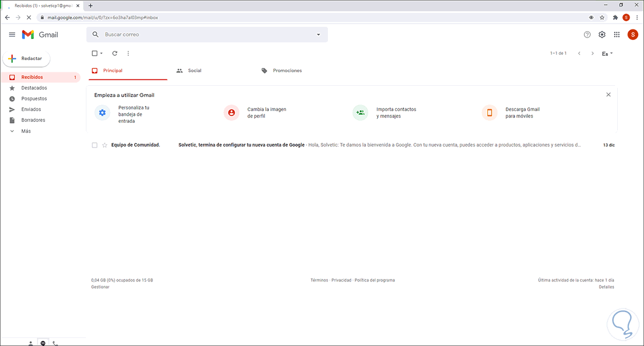Open the More options three-dot toolbar menu
This screenshot has height=346, width=644.
pyautogui.click(x=128, y=53)
